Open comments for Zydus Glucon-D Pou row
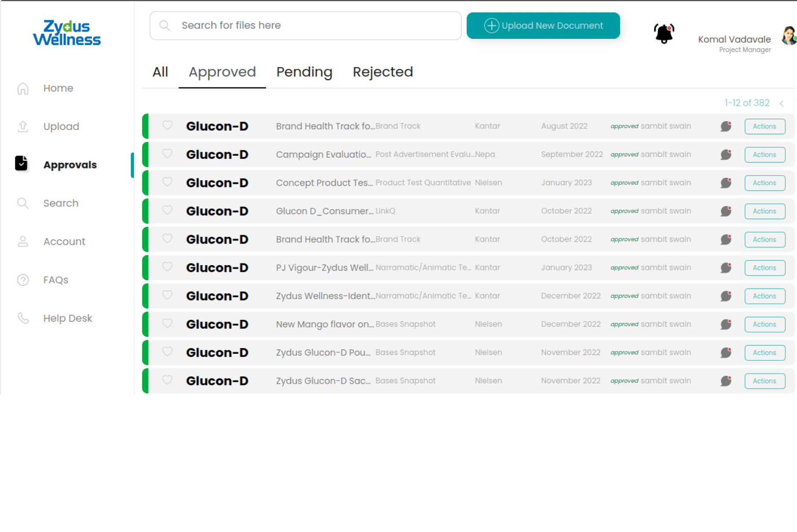This screenshot has width=797, height=532. pyautogui.click(x=726, y=352)
